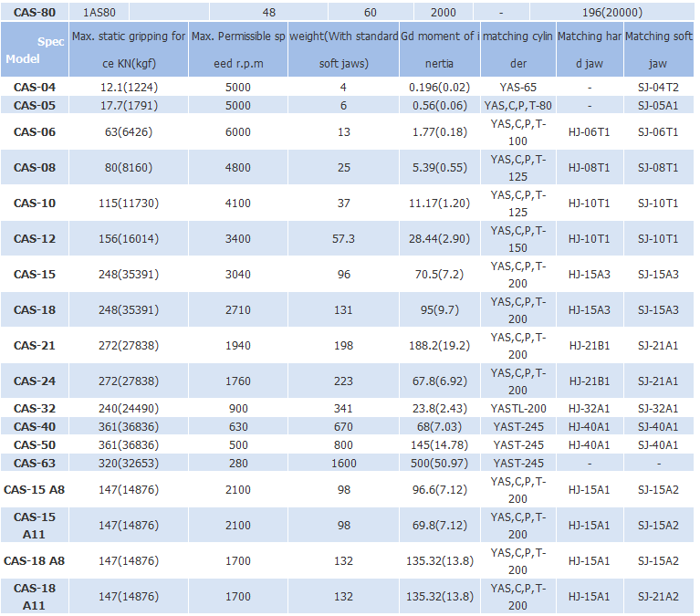Click the YASTL-200 cylinder cell
The image size is (700, 616).
pyautogui.click(x=517, y=409)
